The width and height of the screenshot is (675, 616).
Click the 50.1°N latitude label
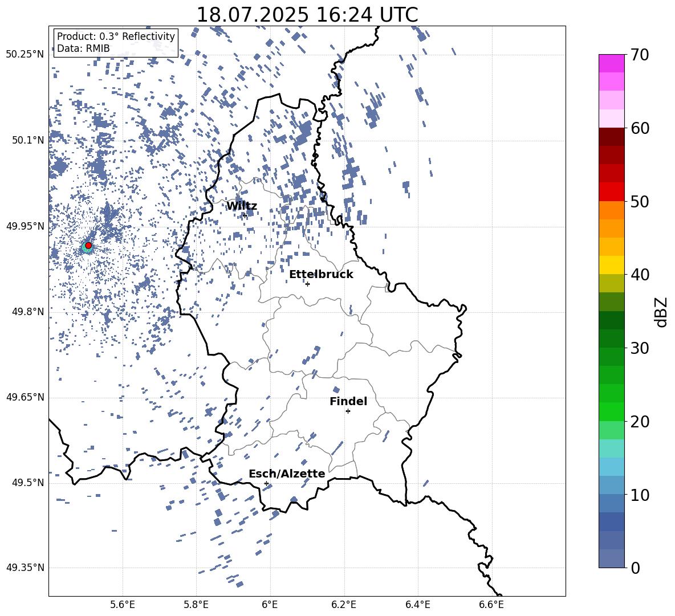pos(27,140)
